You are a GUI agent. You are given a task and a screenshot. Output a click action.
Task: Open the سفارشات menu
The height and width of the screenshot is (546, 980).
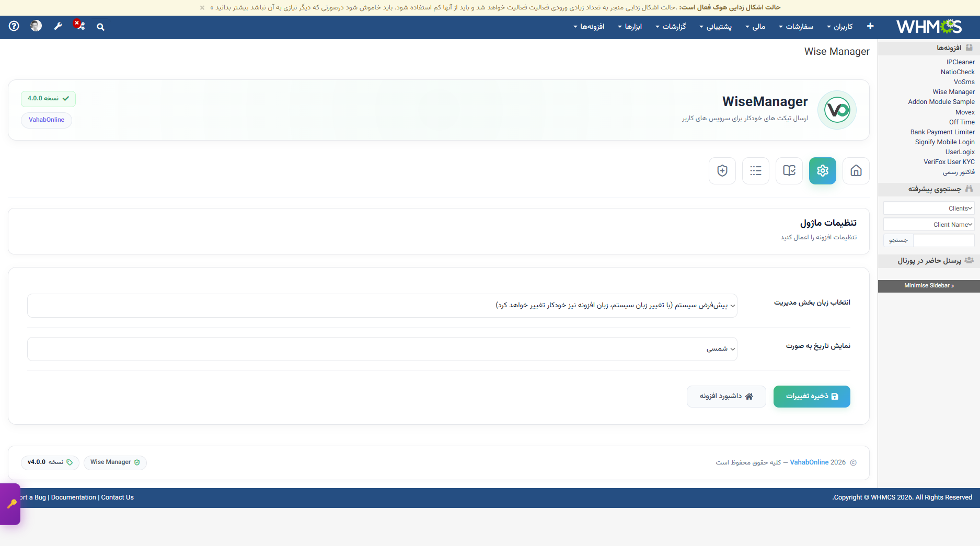tap(796, 27)
